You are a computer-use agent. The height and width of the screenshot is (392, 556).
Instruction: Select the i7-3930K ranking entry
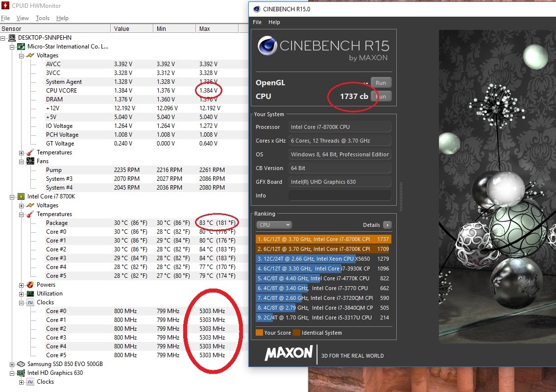pyautogui.click(x=323, y=269)
